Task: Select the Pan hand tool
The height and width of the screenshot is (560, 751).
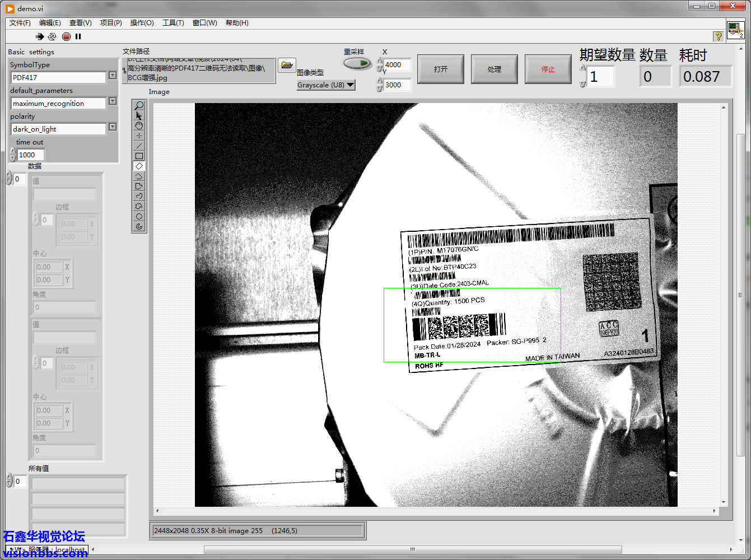Action: [139, 125]
